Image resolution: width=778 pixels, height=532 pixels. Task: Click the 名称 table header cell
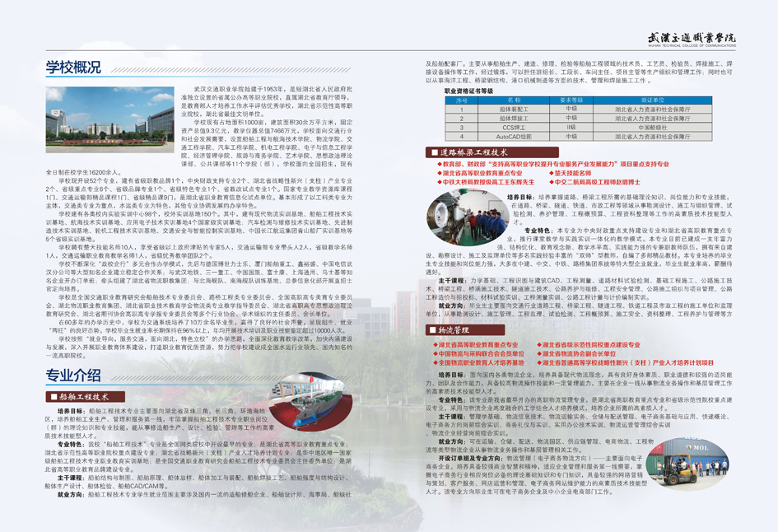pyautogui.click(x=514, y=100)
